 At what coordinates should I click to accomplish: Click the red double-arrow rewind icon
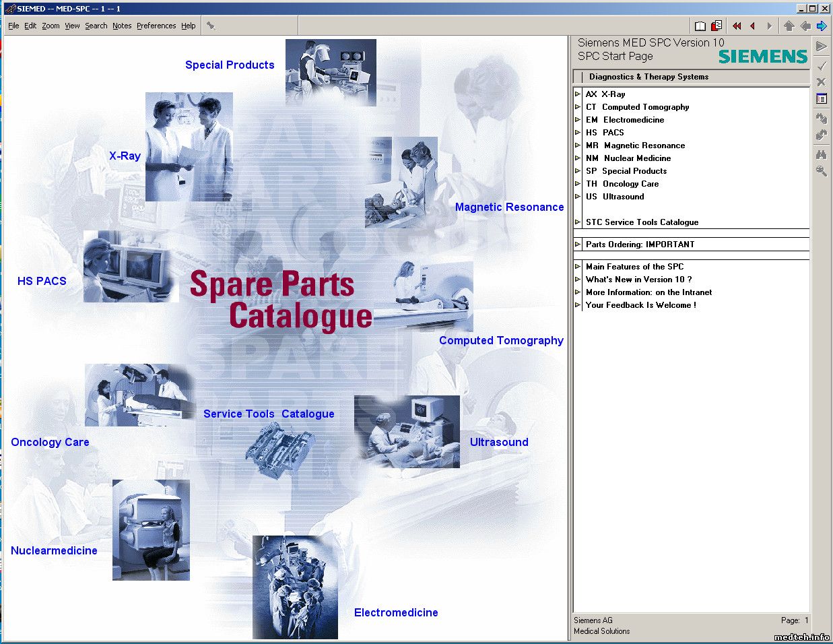[x=737, y=26]
